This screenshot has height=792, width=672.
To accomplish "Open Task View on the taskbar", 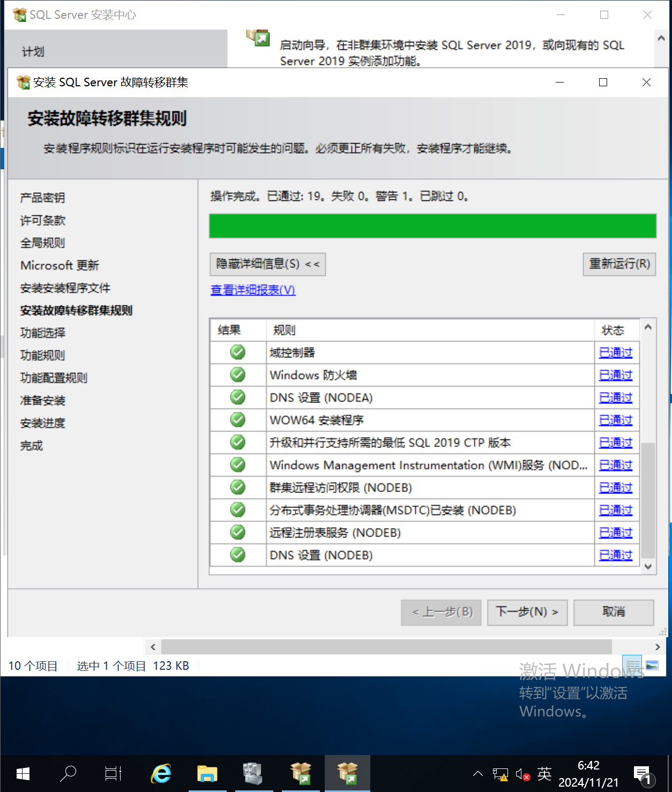I will pos(113,773).
